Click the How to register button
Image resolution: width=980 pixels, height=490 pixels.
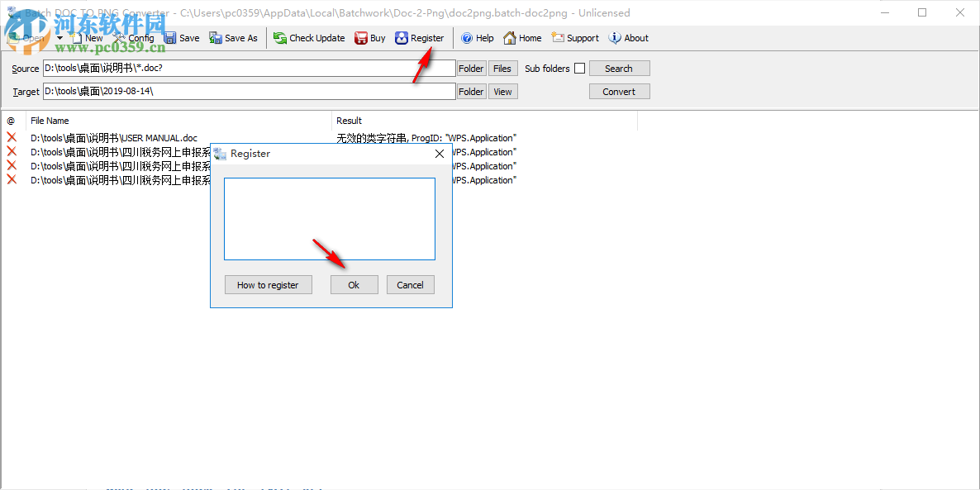[x=268, y=284]
